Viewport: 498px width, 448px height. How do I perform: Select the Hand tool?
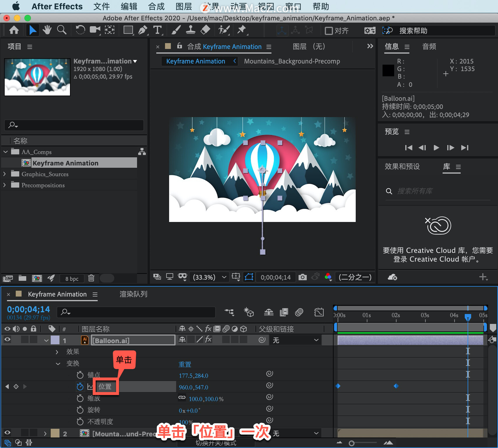coord(47,30)
